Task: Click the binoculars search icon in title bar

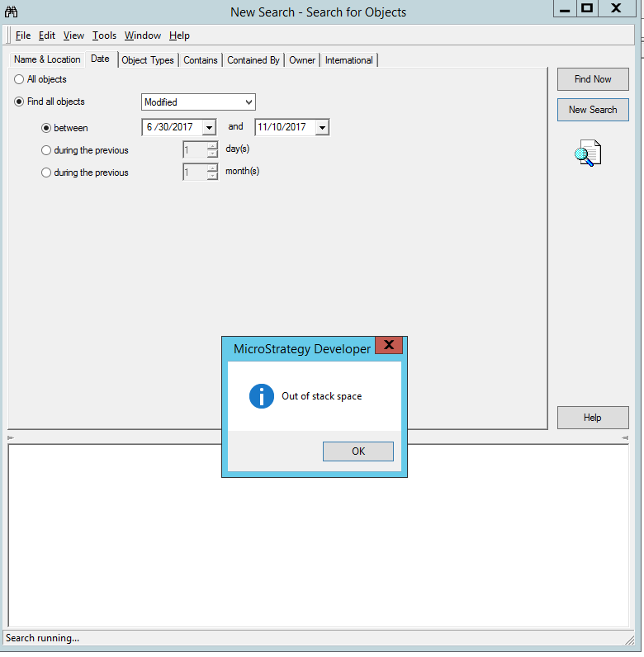Action: (x=12, y=12)
